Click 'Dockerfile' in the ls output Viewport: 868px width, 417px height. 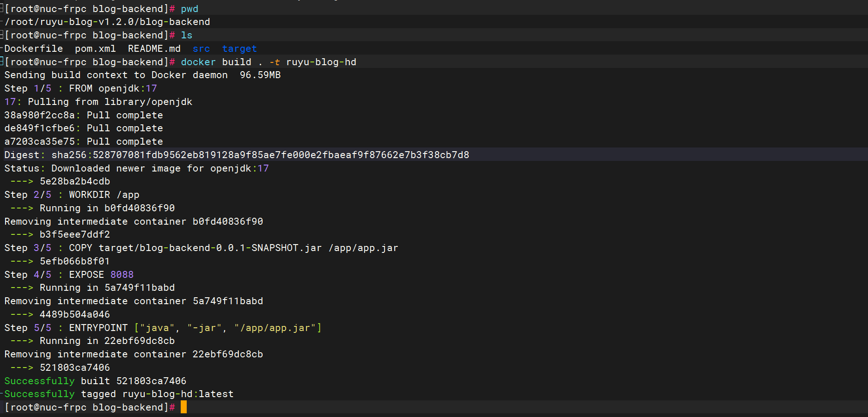coord(34,49)
